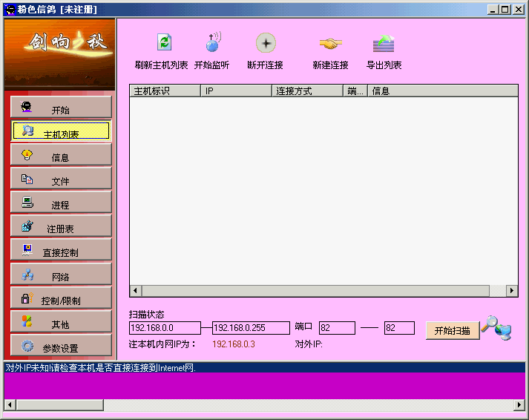Click the 新建连接 handshake icon
Image resolution: width=529 pixels, height=420 pixels.
330,43
